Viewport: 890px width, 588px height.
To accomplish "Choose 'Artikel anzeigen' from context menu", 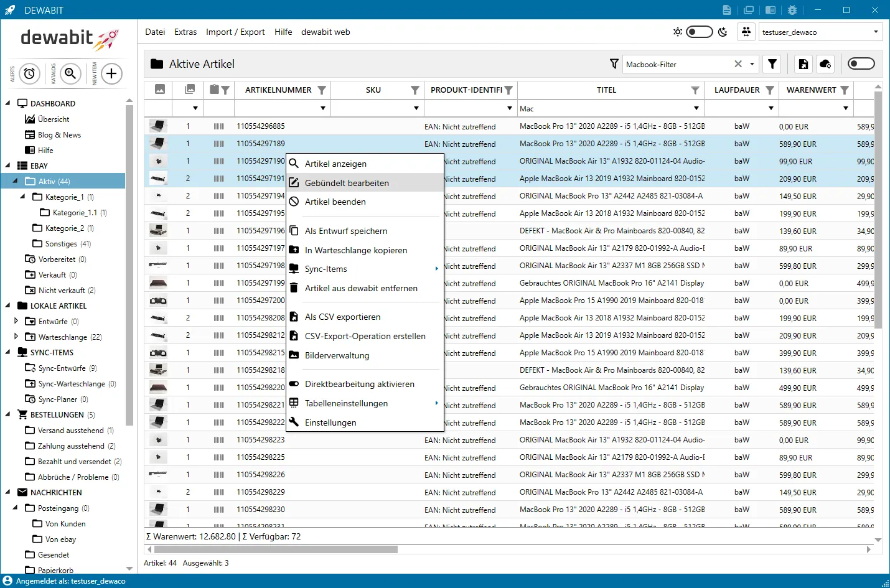I will (365, 164).
